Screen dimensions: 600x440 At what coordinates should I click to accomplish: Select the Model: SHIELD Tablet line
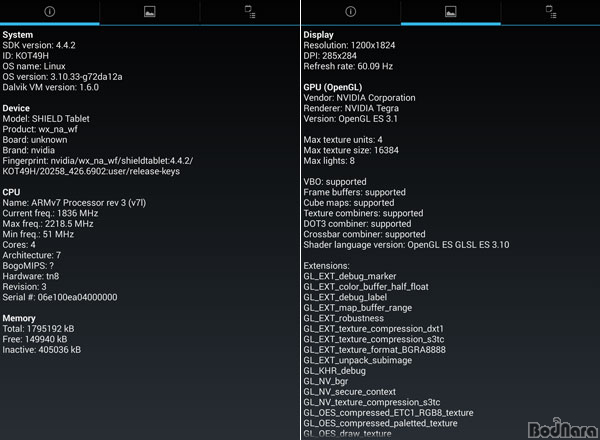(46, 119)
